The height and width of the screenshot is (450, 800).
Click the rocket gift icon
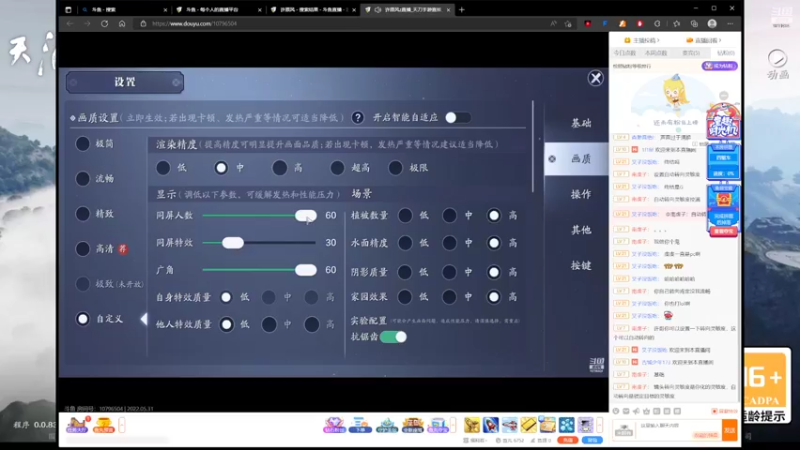tap(491, 424)
